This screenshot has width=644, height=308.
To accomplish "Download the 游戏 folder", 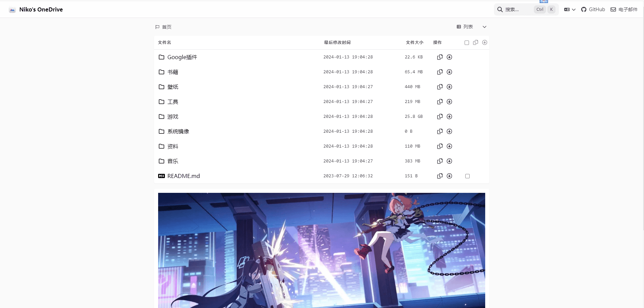I will pos(449,117).
